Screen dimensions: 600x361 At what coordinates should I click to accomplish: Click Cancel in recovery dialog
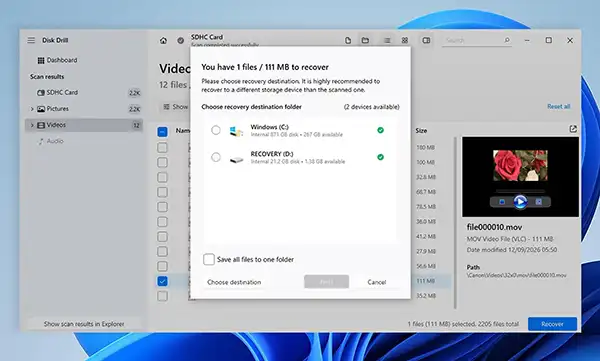point(377,282)
